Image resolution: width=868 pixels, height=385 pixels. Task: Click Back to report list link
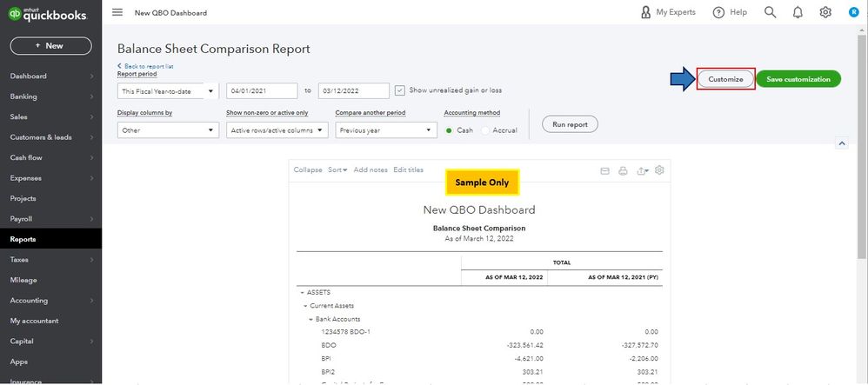click(x=148, y=66)
